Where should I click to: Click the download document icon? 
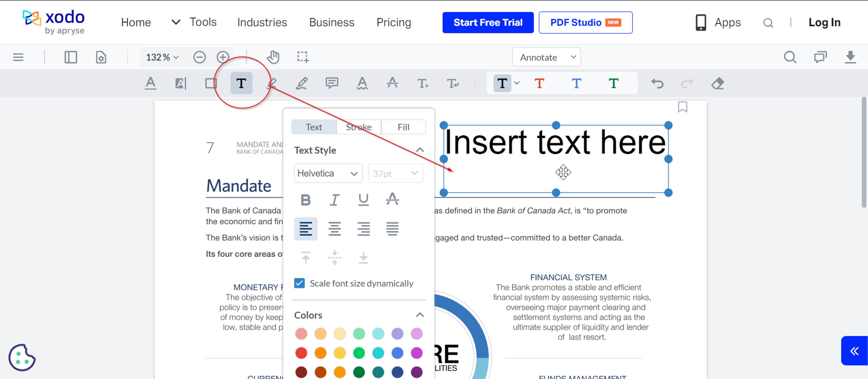click(x=850, y=57)
